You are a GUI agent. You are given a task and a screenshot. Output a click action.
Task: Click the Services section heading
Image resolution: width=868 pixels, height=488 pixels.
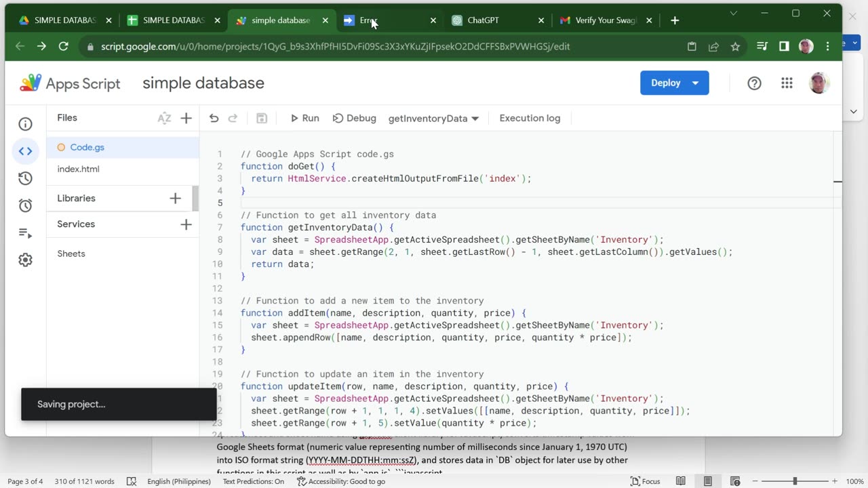coord(76,224)
